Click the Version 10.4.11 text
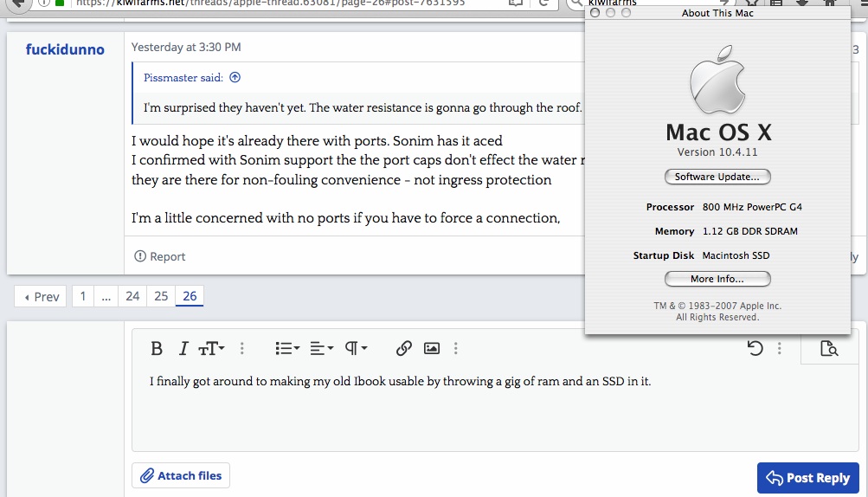 (x=717, y=152)
